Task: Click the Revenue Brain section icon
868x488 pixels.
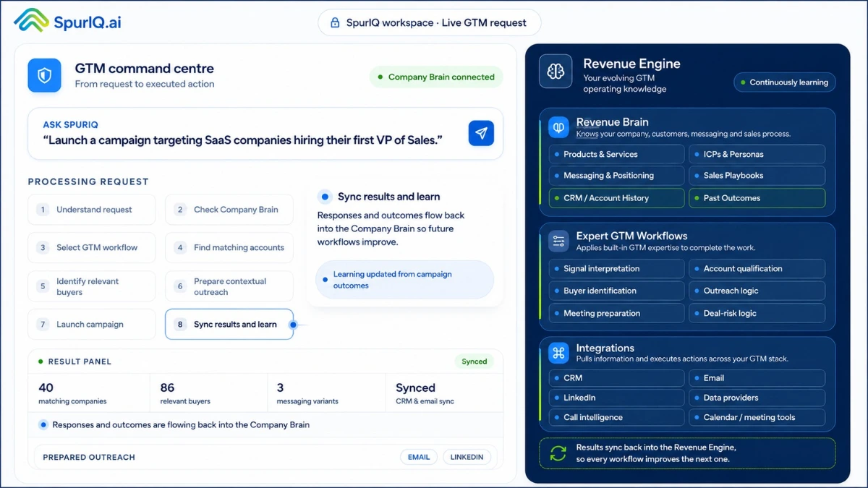Action: 558,127
